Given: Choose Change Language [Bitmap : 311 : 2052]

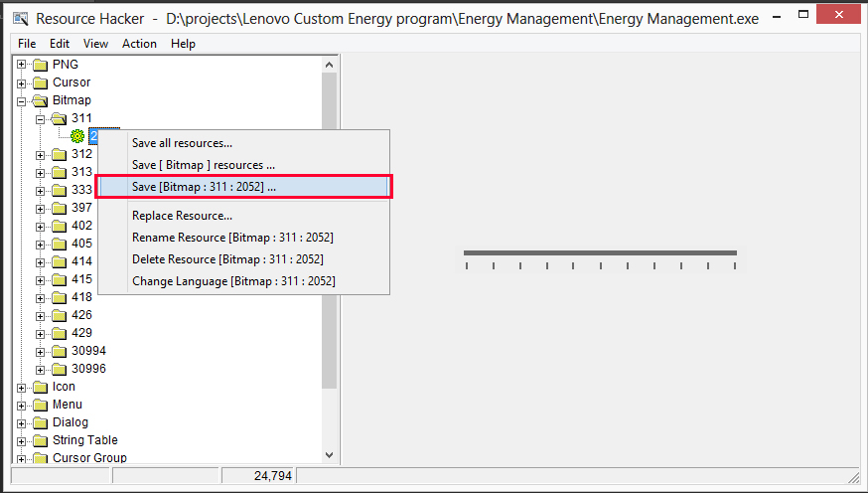Looking at the screenshot, I should [244, 281].
